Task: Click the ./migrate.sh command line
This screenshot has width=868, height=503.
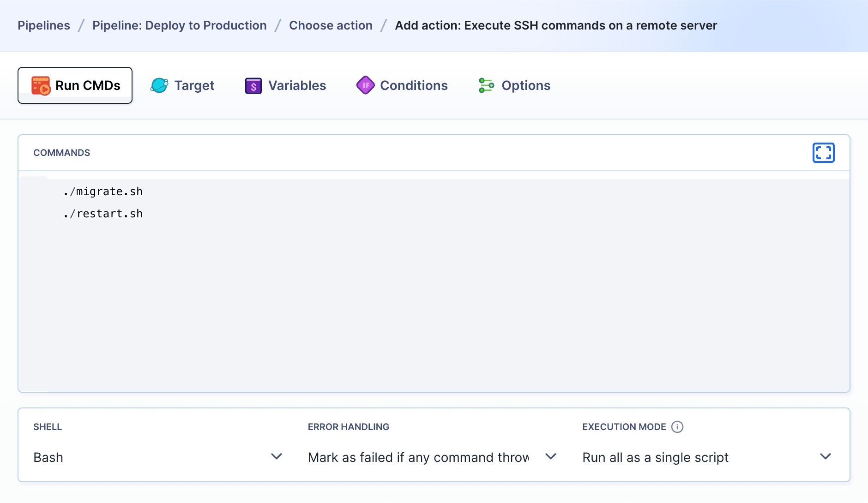Action: pos(102,191)
